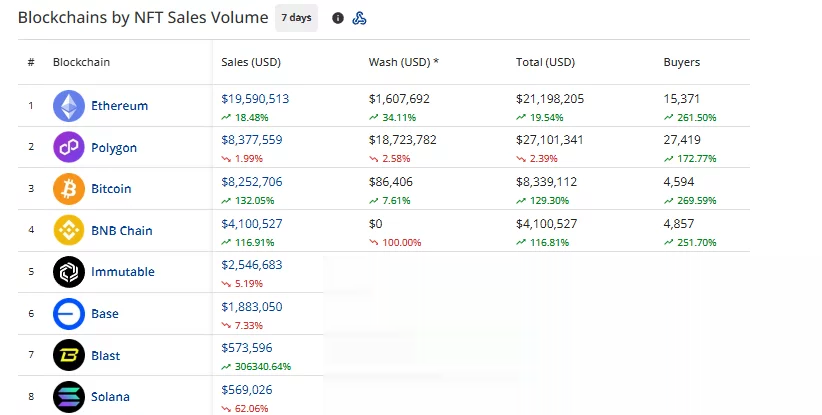Open the 7 days period selector
Screen dimensions: 822x415
(296, 18)
